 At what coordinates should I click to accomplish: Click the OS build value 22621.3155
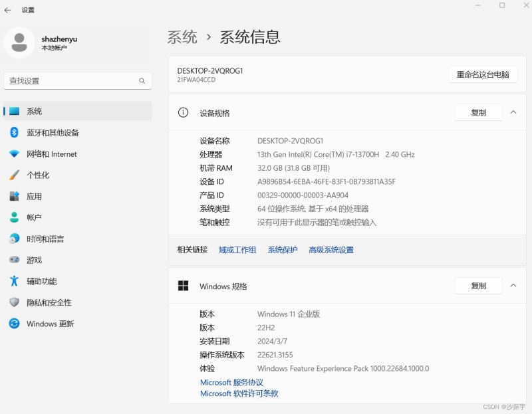pos(275,355)
